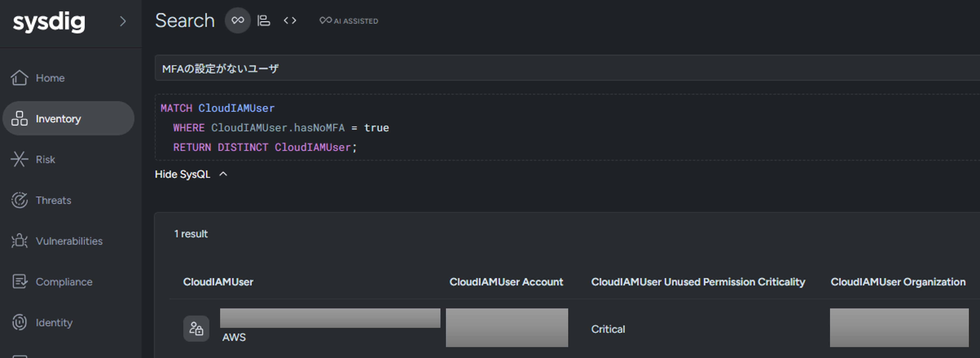Click the IAM user icon in result row
The image size is (980, 358).
pos(196,329)
